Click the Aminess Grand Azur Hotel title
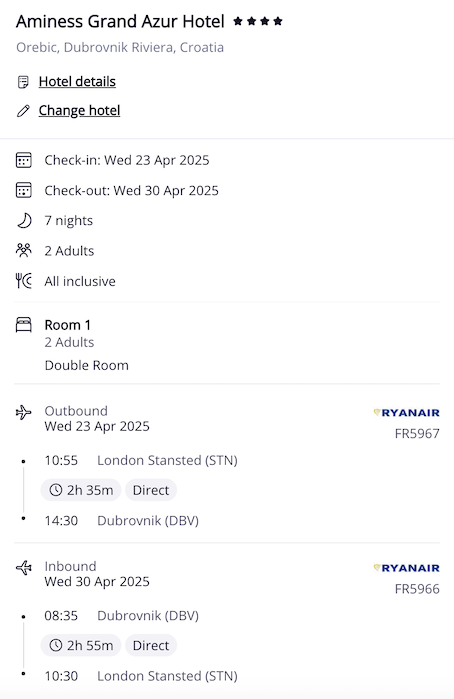 [x=120, y=21]
